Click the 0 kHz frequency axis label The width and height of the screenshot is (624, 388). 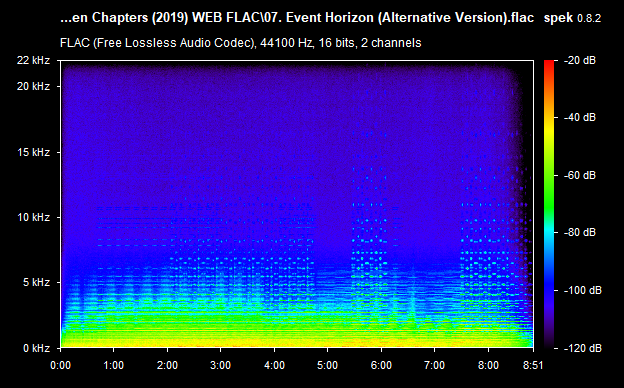coord(36,348)
